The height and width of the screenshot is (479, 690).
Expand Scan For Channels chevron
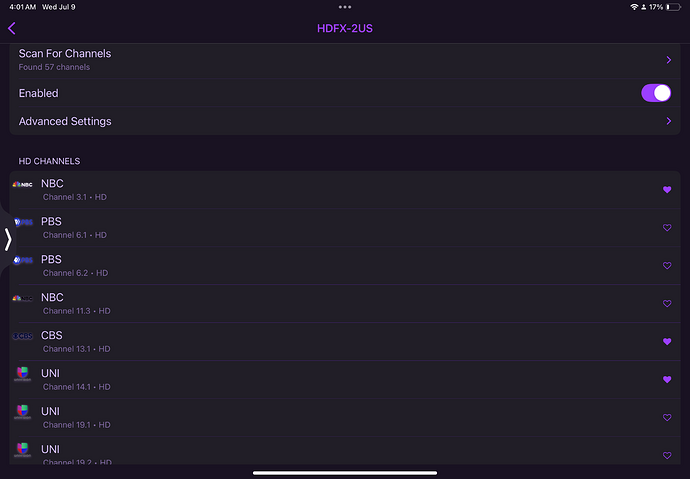668,60
